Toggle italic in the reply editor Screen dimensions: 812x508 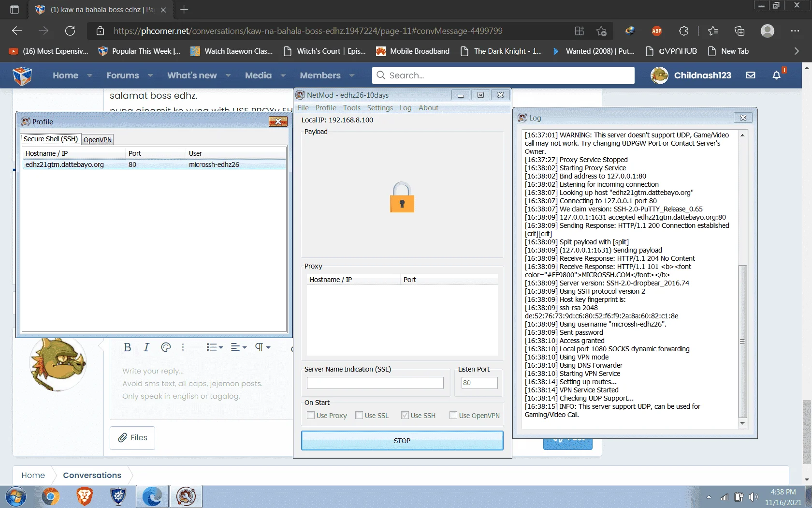146,347
